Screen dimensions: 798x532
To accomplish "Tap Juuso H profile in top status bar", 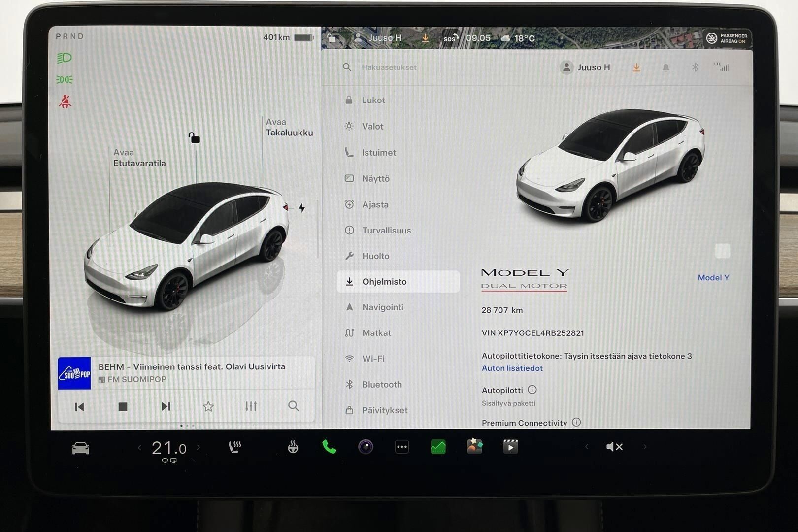I will (378, 38).
